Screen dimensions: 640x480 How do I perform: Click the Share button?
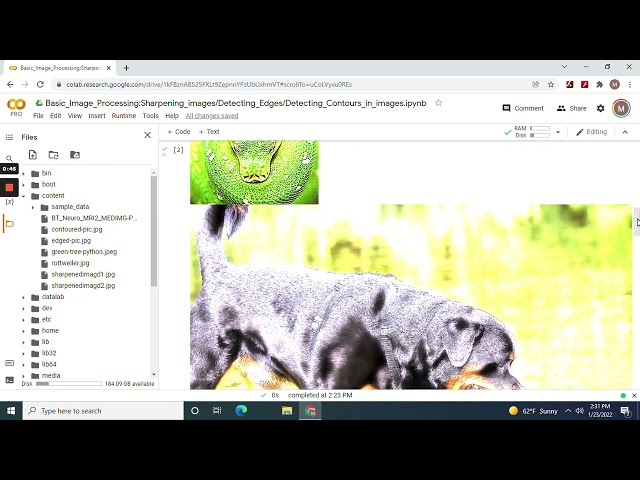click(571, 108)
